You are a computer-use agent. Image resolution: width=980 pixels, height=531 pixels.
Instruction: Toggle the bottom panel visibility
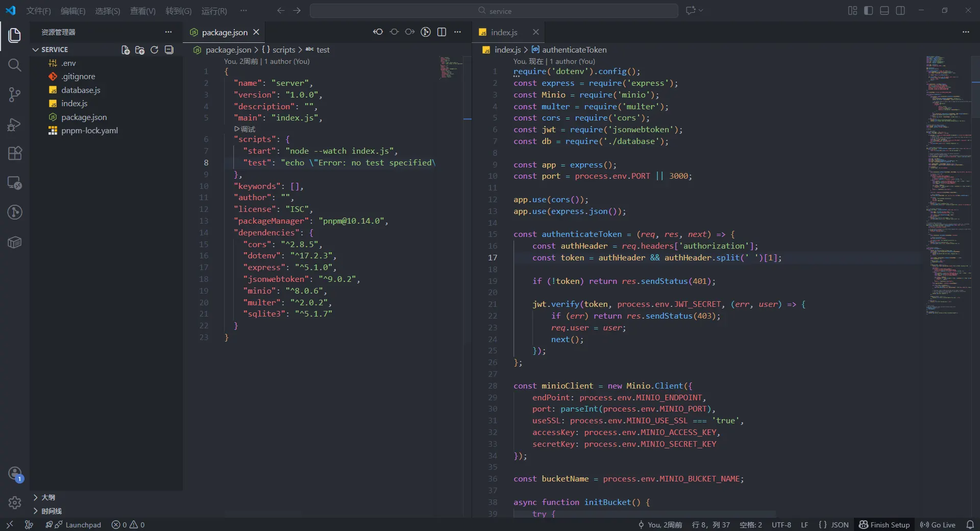[885, 11]
